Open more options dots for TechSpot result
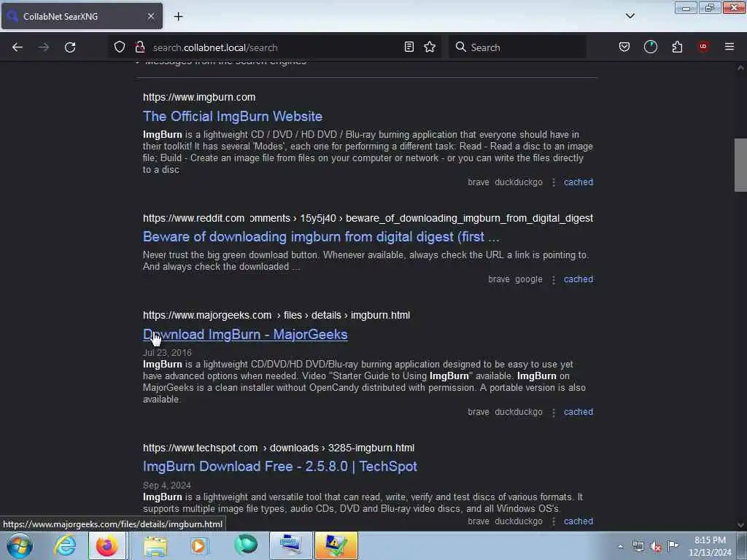The width and height of the screenshot is (747, 560). coord(553,522)
